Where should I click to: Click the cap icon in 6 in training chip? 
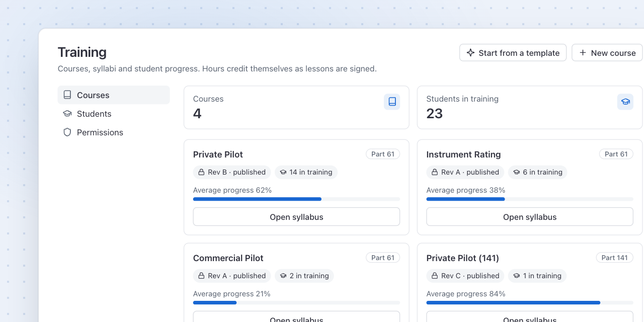pos(516,172)
